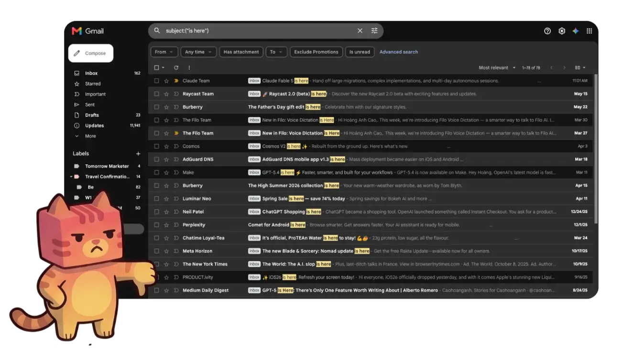Star the Cosmos email

point(166,146)
